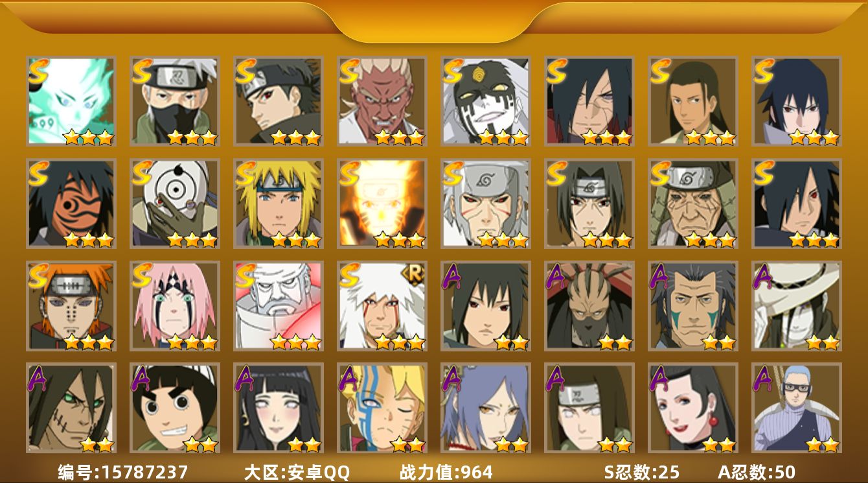Image resolution: width=868 pixels, height=483 pixels.
Task: Select the orange-haired Pain portrait
Action: coord(71,306)
